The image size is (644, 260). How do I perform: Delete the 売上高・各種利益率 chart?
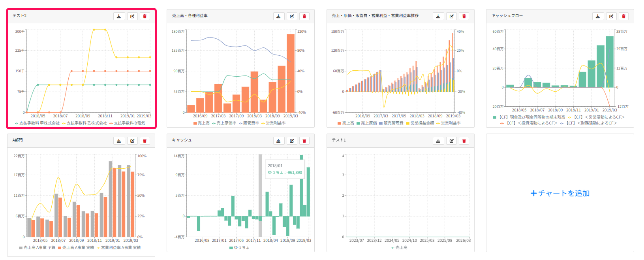coord(304,16)
